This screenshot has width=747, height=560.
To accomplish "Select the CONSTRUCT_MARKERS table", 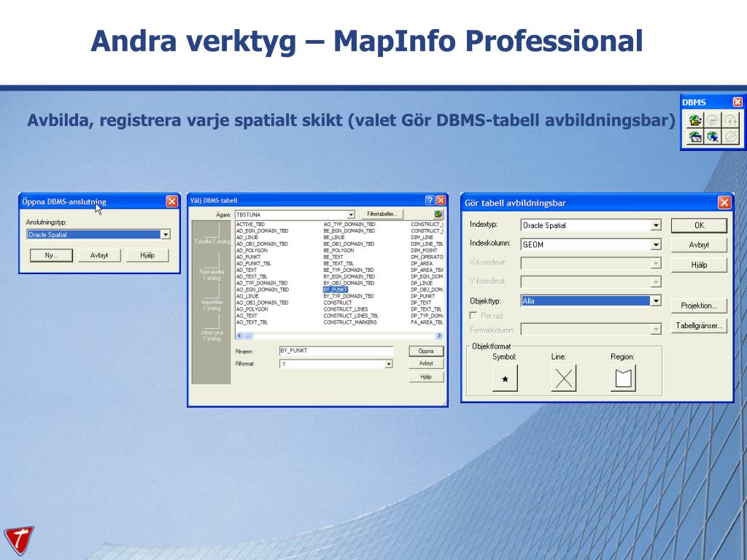I will pyautogui.click(x=350, y=322).
